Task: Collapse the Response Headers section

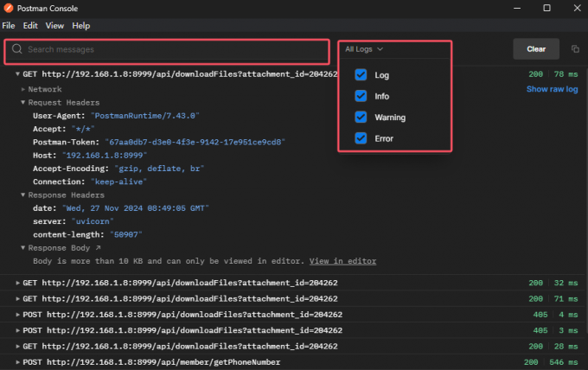Action: point(22,195)
